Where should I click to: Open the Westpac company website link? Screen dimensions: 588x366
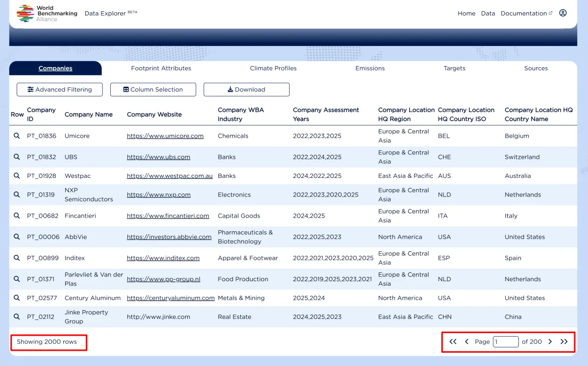pos(170,175)
